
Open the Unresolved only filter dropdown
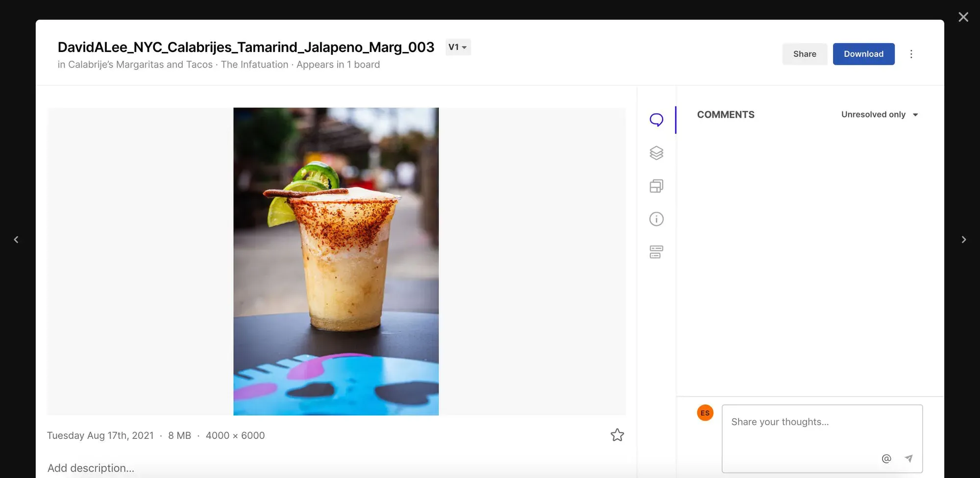point(879,114)
